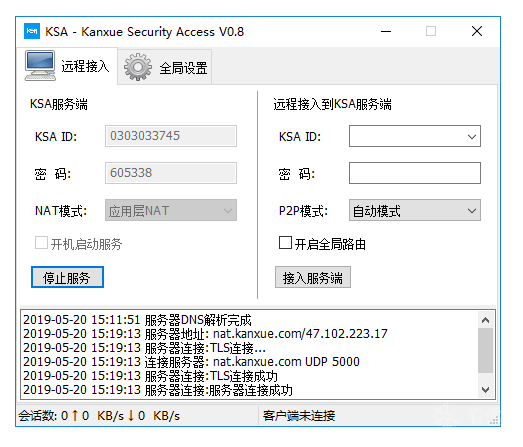Switch to the 全局设置 tab
The height and width of the screenshot is (447, 523).
[x=165, y=67]
